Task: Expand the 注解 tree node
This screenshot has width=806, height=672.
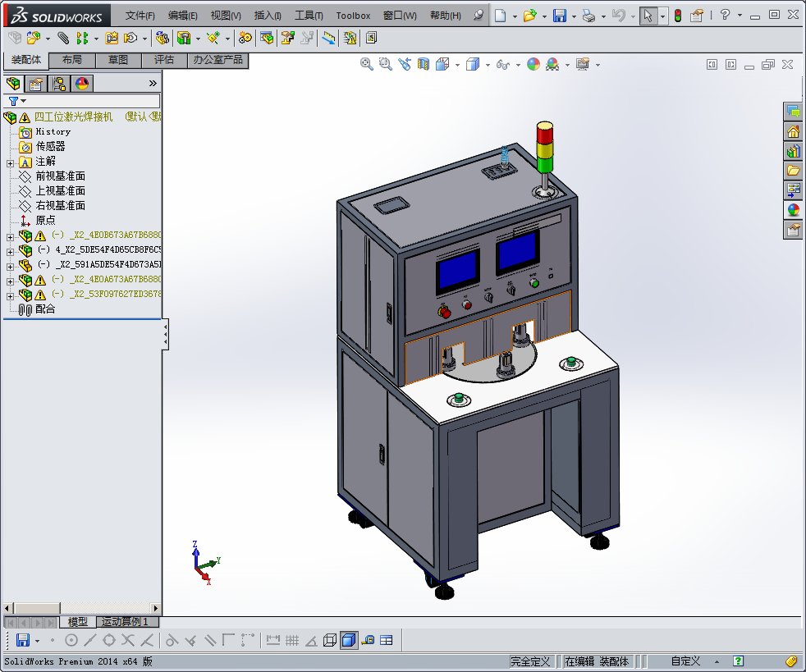Action: point(10,162)
